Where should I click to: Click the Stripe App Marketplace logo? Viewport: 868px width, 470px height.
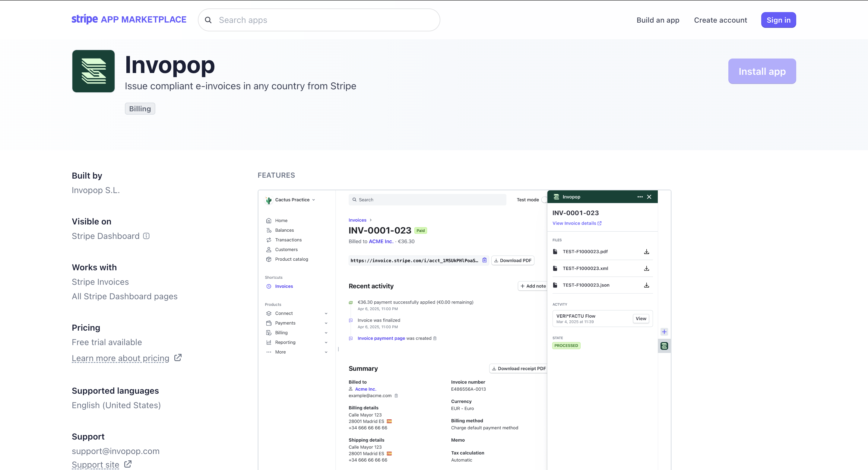129,20
